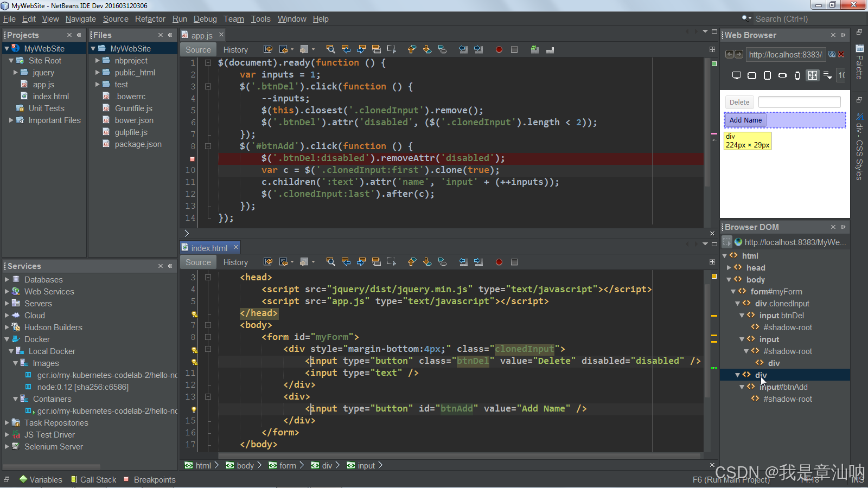This screenshot has width=868, height=488.
Task: Open Variables window from bottom bar
Action: coord(41,480)
